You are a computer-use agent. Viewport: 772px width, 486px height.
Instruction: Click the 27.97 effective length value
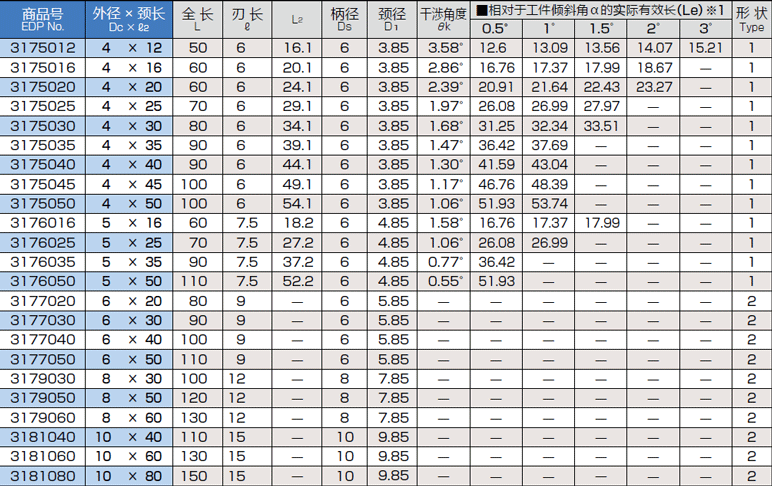tap(601, 106)
